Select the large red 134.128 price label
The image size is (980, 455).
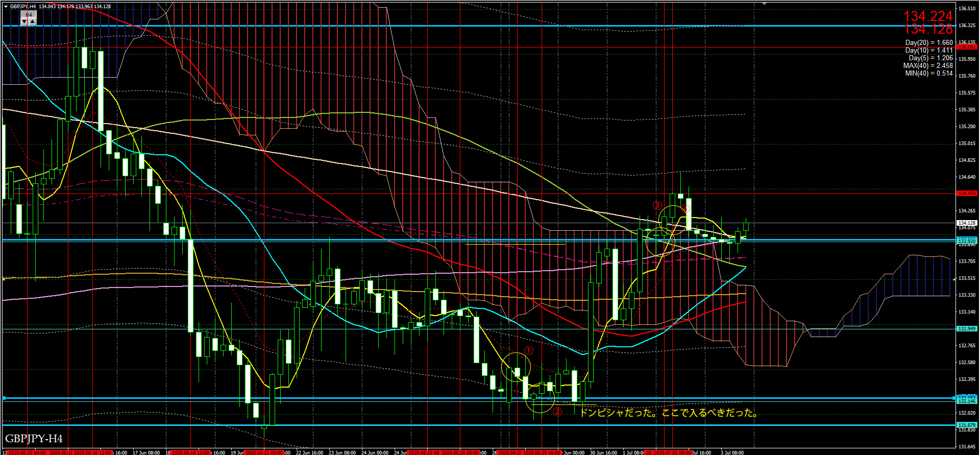[928, 29]
